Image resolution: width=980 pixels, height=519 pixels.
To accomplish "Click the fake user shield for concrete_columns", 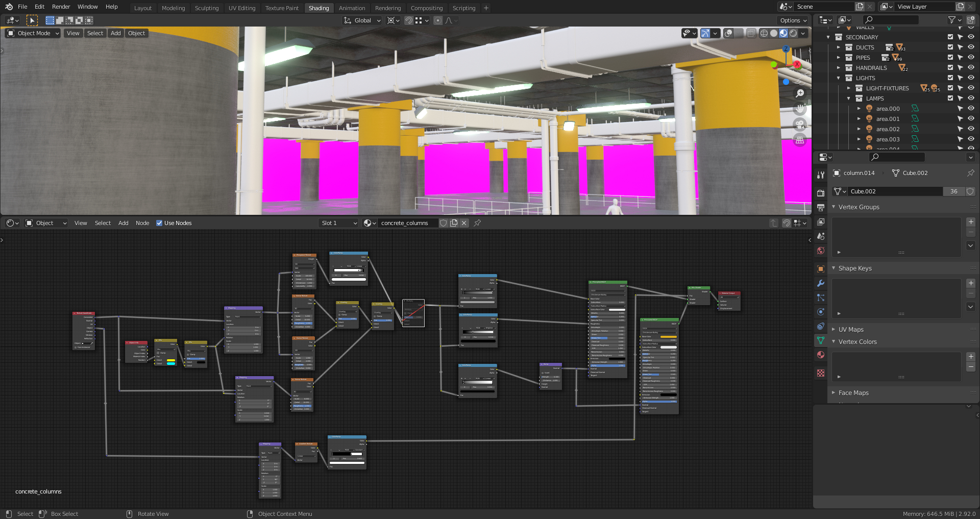I will [444, 223].
